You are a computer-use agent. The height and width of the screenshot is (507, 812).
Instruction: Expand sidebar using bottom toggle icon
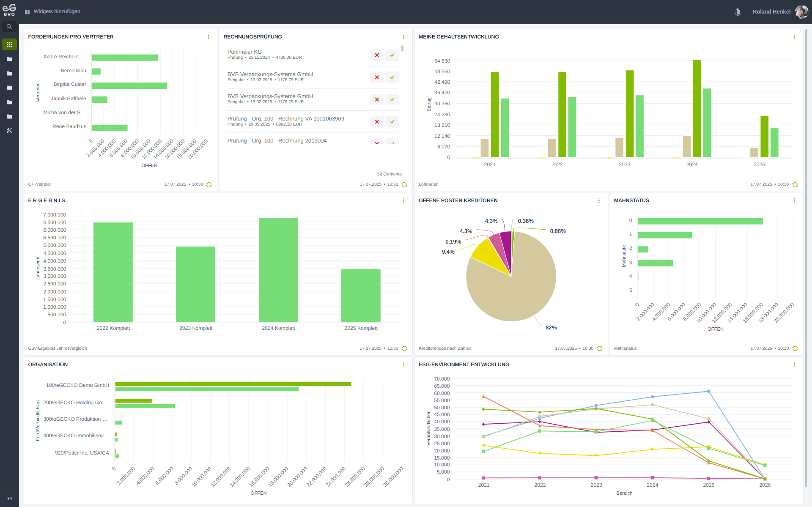click(10, 499)
